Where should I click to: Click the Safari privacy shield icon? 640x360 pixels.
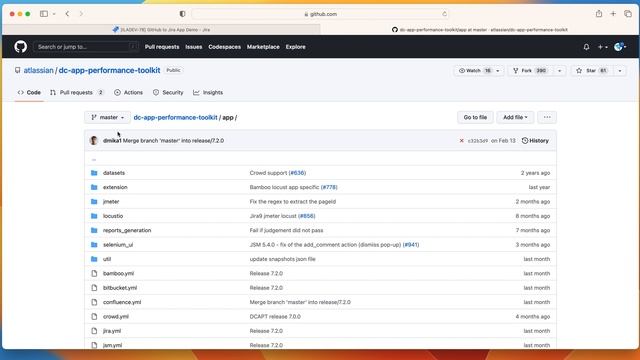point(182,14)
